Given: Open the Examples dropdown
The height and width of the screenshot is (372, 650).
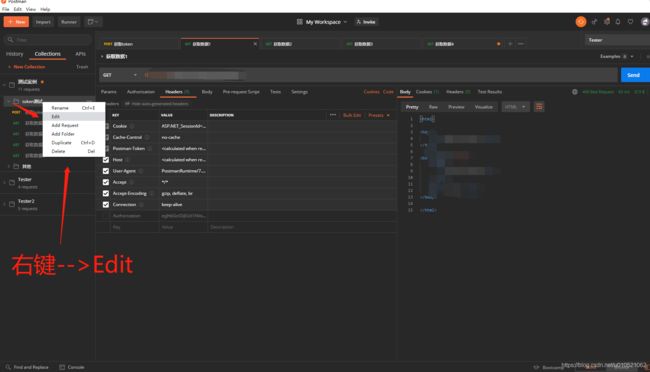Looking at the screenshot, I should (617, 56).
